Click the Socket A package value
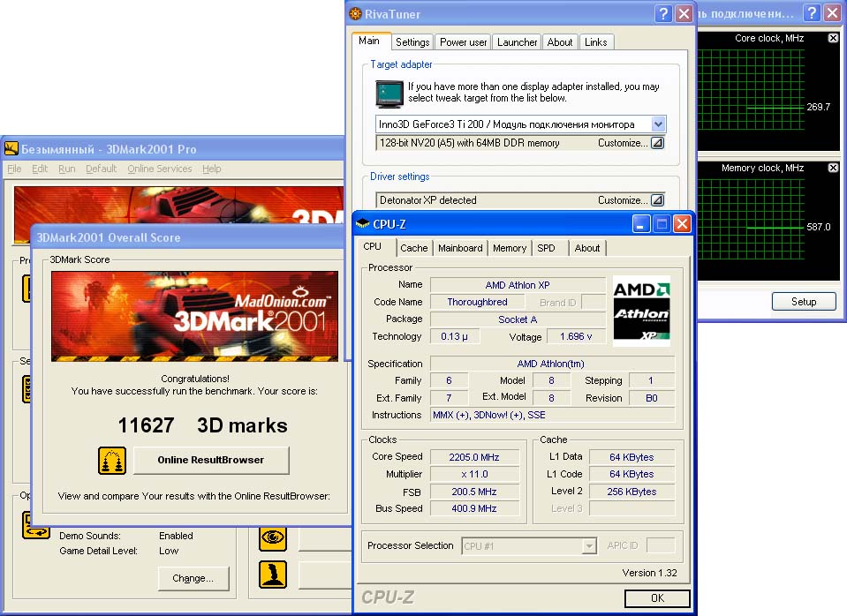 pos(518,319)
